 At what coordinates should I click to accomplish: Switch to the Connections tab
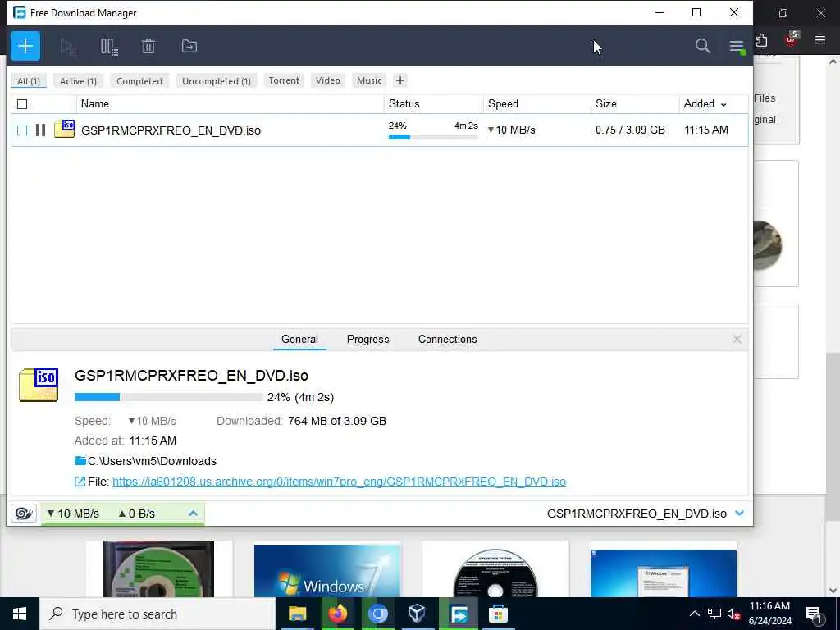[447, 339]
